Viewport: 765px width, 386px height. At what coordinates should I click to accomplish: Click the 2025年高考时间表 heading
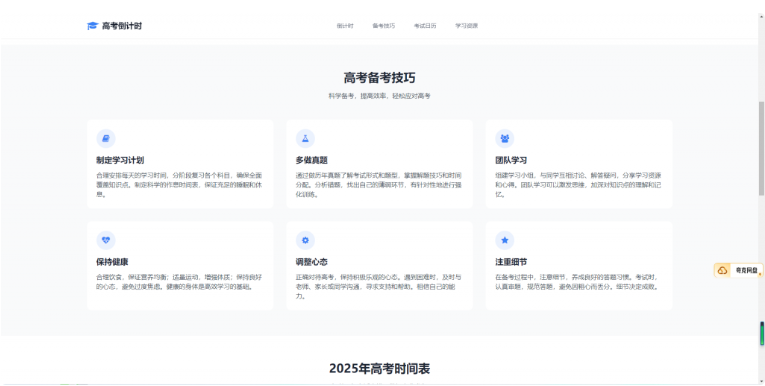[380, 369]
